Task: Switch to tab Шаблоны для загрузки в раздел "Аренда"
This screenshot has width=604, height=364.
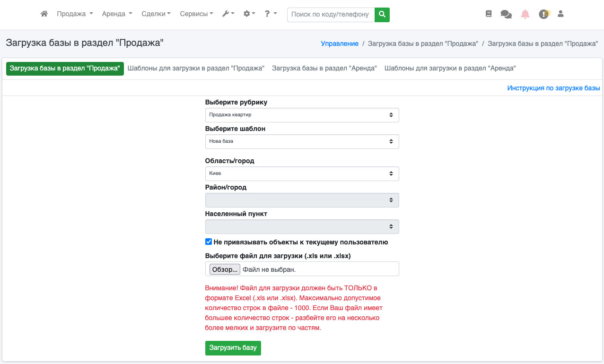Action: (x=450, y=69)
